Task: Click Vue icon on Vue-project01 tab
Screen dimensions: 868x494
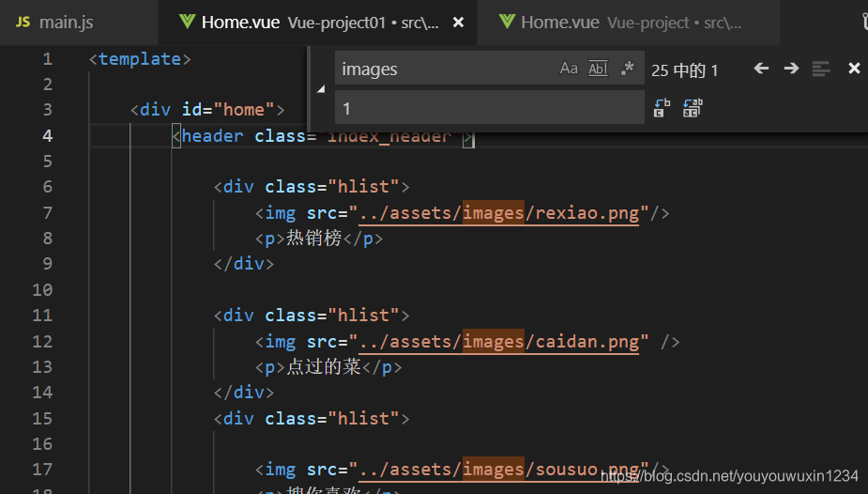Action: pyautogui.click(x=187, y=22)
